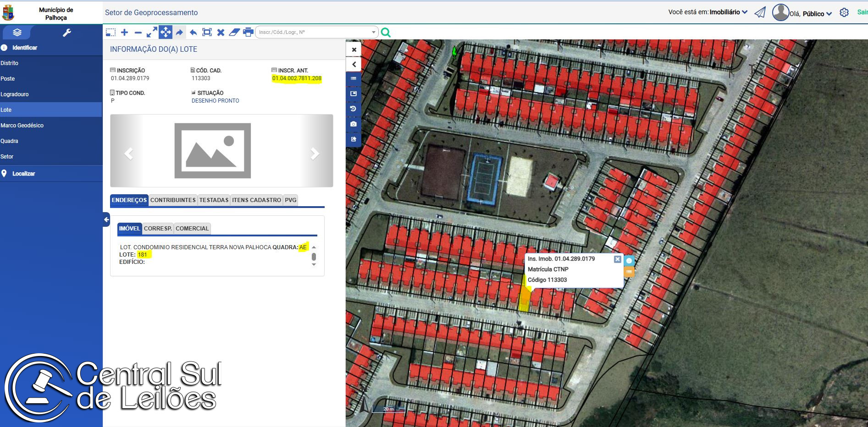
Task: Open the print map tool
Action: tap(248, 32)
